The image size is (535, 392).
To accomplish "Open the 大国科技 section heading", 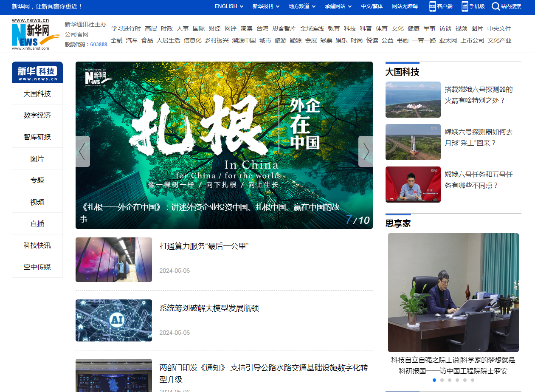I will click(x=403, y=72).
